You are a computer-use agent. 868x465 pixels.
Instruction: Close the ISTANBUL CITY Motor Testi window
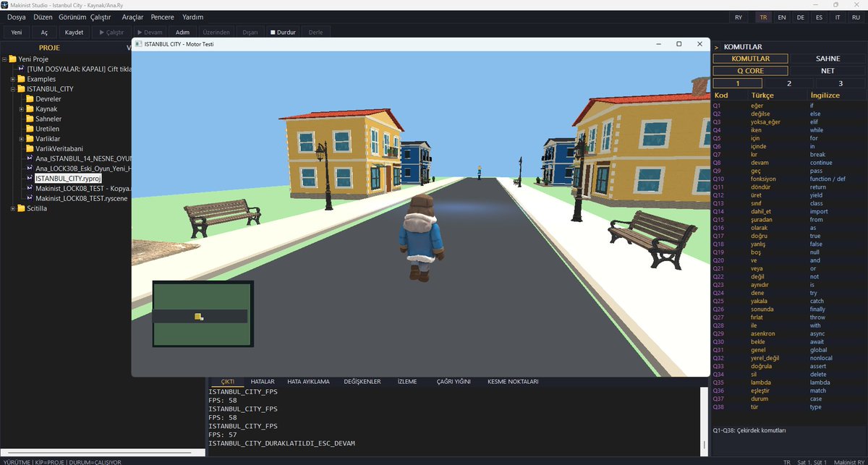[699, 44]
